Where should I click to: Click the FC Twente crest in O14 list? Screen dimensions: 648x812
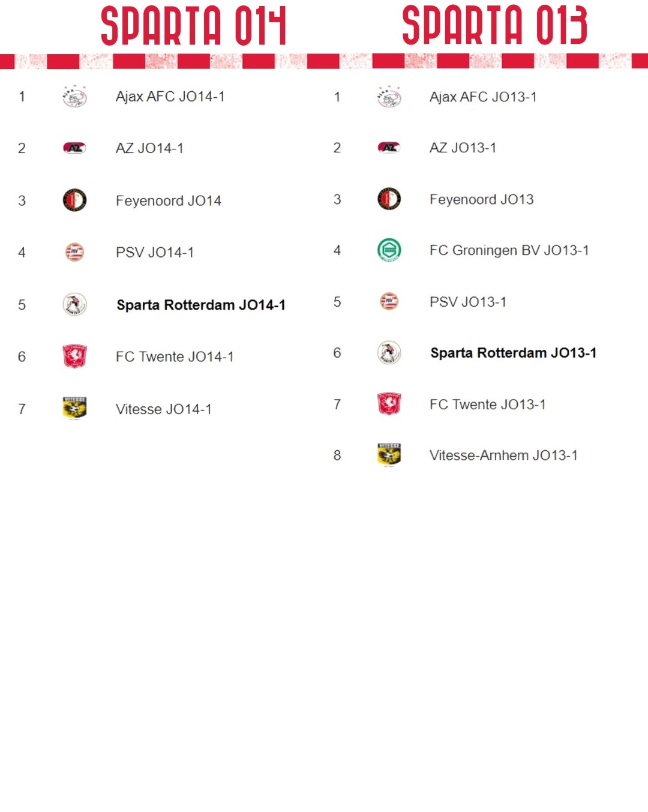click(74, 356)
